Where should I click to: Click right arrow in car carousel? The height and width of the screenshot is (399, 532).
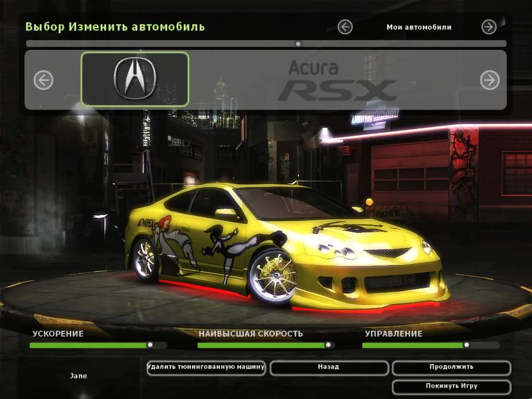(x=489, y=80)
